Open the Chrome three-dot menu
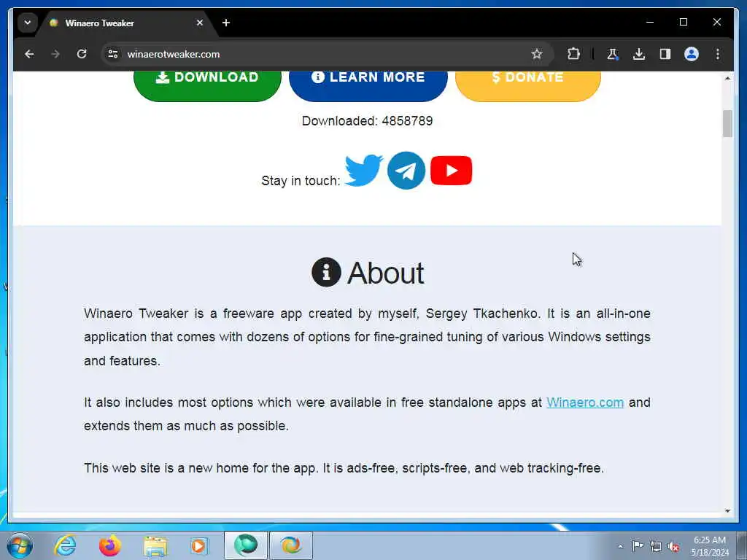The image size is (747, 560). coord(718,54)
